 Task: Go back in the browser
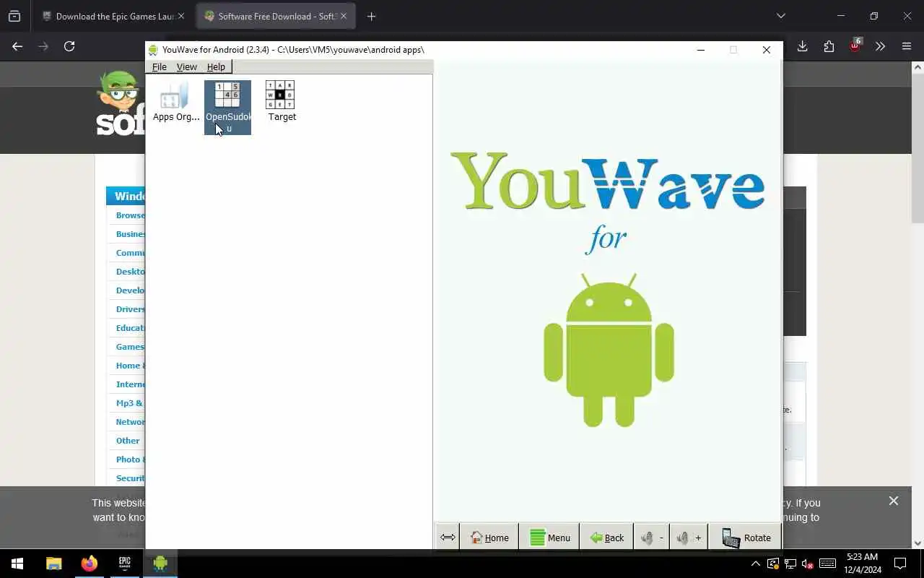17,46
